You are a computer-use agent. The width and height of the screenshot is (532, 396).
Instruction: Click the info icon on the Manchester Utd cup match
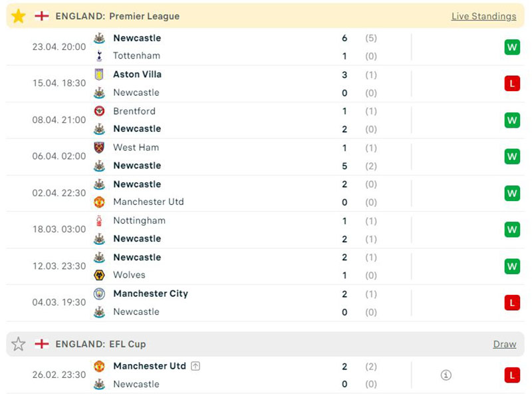pyautogui.click(x=446, y=375)
